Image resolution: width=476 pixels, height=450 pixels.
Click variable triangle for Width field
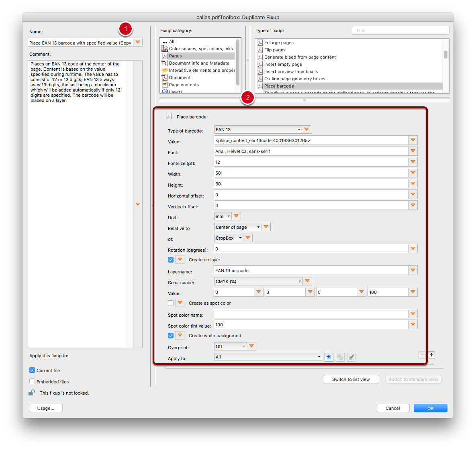point(413,173)
